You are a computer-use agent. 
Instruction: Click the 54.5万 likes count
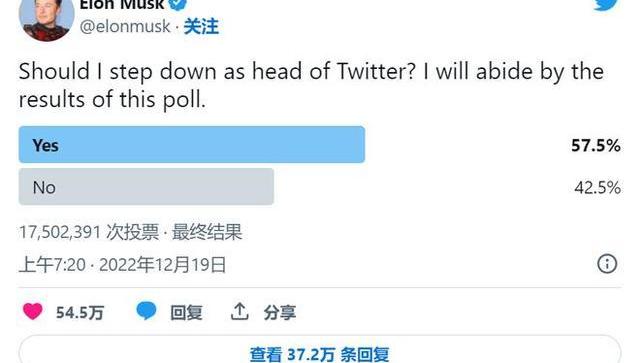tap(80, 313)
